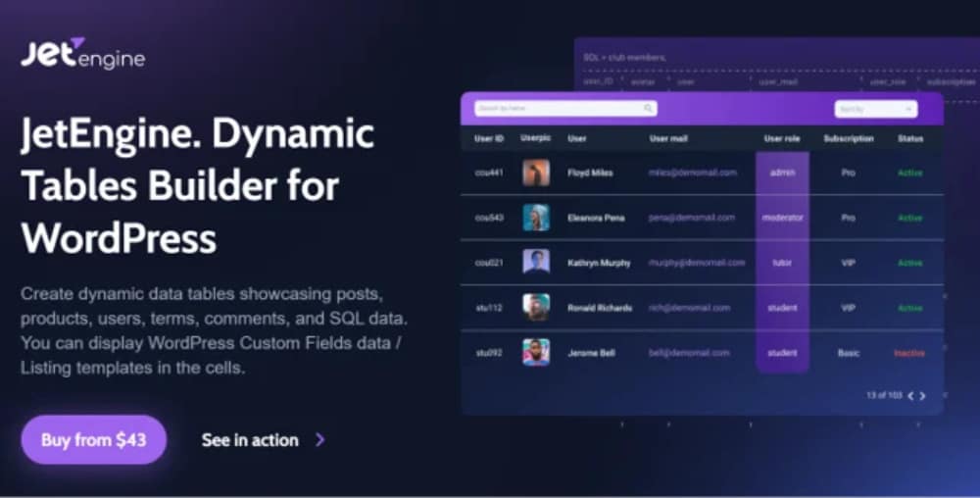Click the miles@demomail.com email address

pyautogui.click(x=692, y=173)
